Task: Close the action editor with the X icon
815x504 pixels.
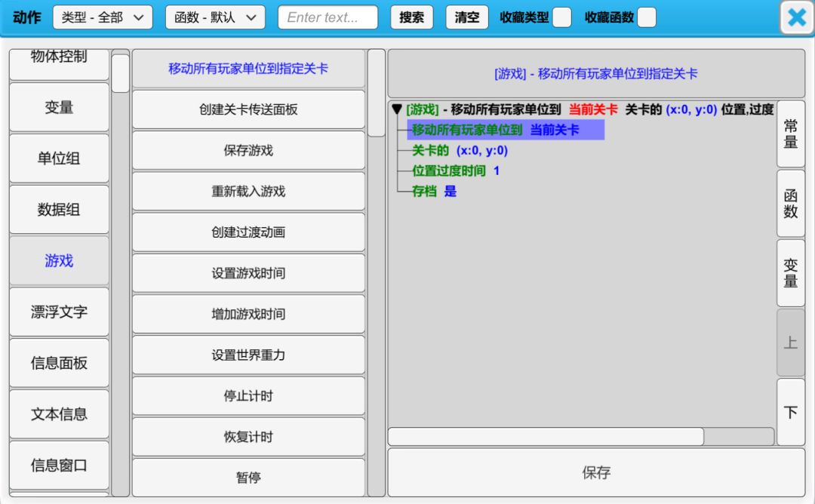Action: click(797, 17)
